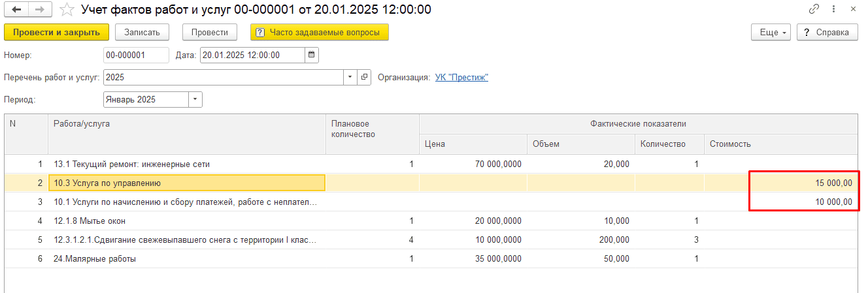Click the Работа/услуга column header
Image resolution: width=868 pixels, height=293 pixels.
click(186, 123)
